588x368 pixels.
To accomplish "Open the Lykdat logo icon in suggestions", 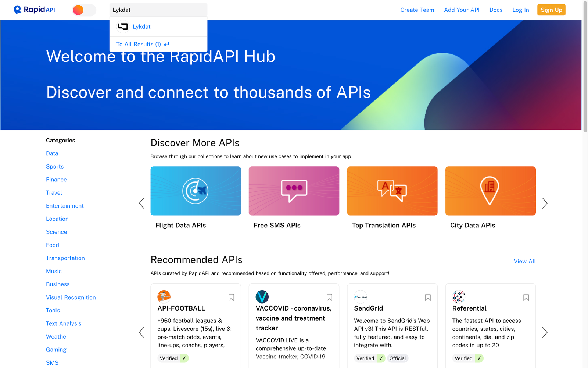I will tap(123, 26).
